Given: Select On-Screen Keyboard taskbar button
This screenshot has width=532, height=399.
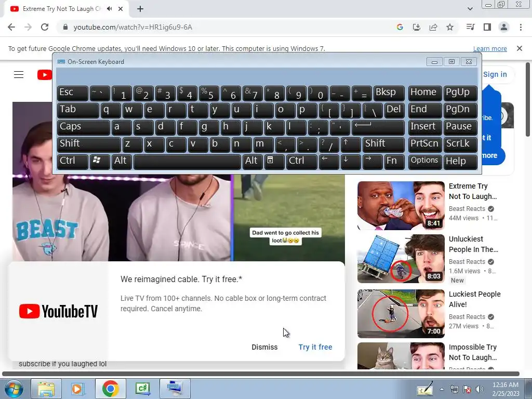Looking at the screenshot, I should [175, 389].
